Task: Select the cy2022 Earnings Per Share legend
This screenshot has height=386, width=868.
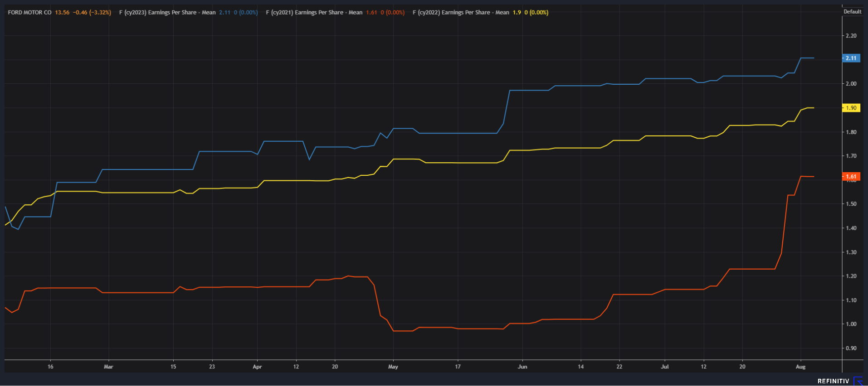Action: 461,12
